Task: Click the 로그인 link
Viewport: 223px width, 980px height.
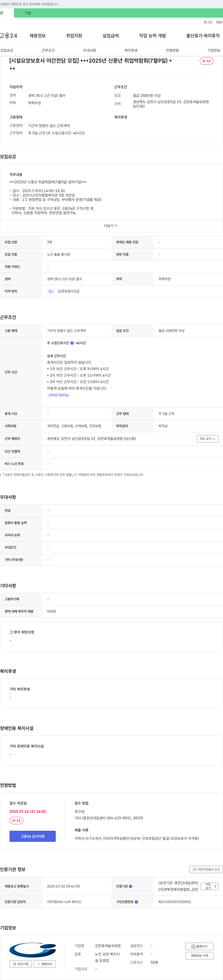Action: point(208,22)
